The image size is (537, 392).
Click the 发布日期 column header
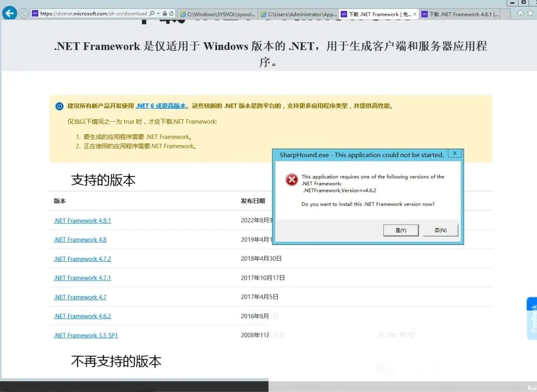(253, 201)
